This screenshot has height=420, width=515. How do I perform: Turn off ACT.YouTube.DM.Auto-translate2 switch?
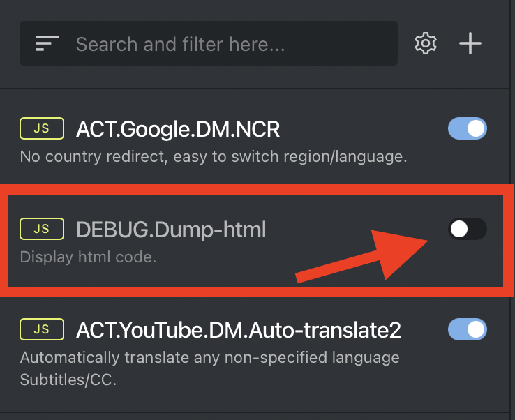pos(467,329)
